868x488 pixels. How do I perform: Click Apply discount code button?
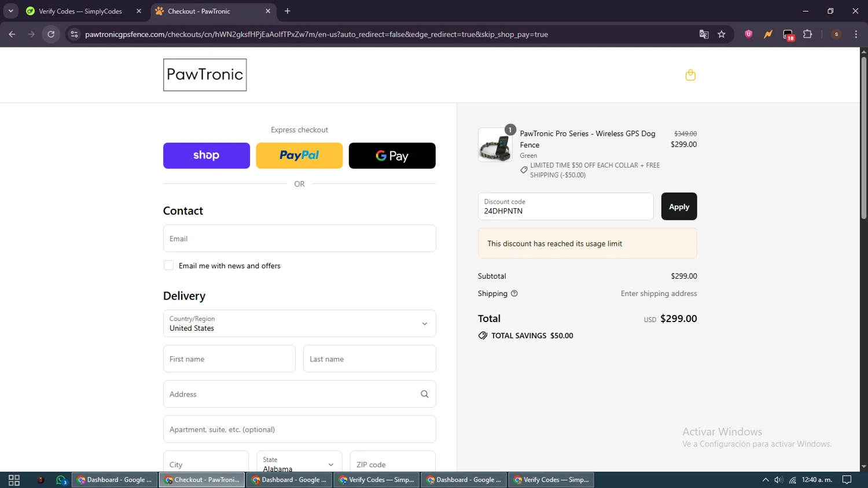[679, 206]
